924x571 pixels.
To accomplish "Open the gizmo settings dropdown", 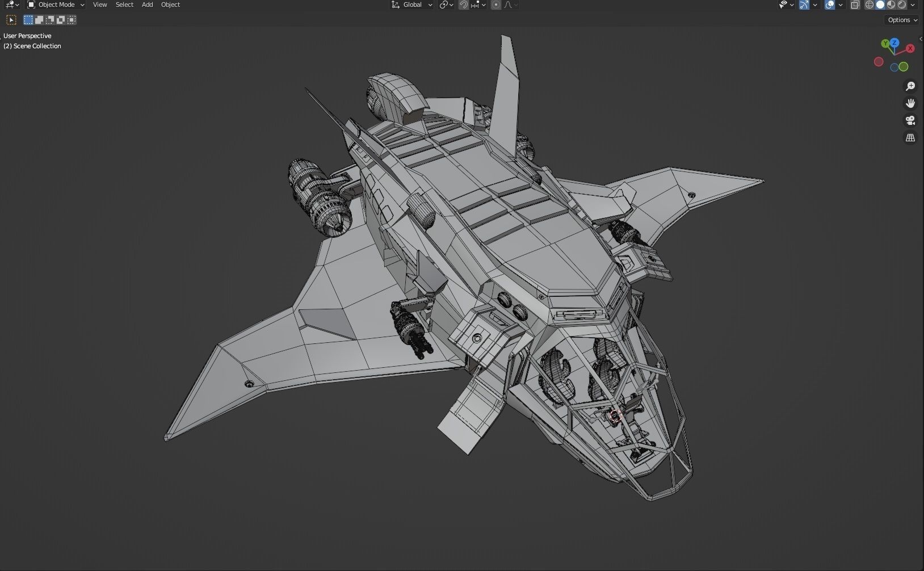I will click(815, 5).
